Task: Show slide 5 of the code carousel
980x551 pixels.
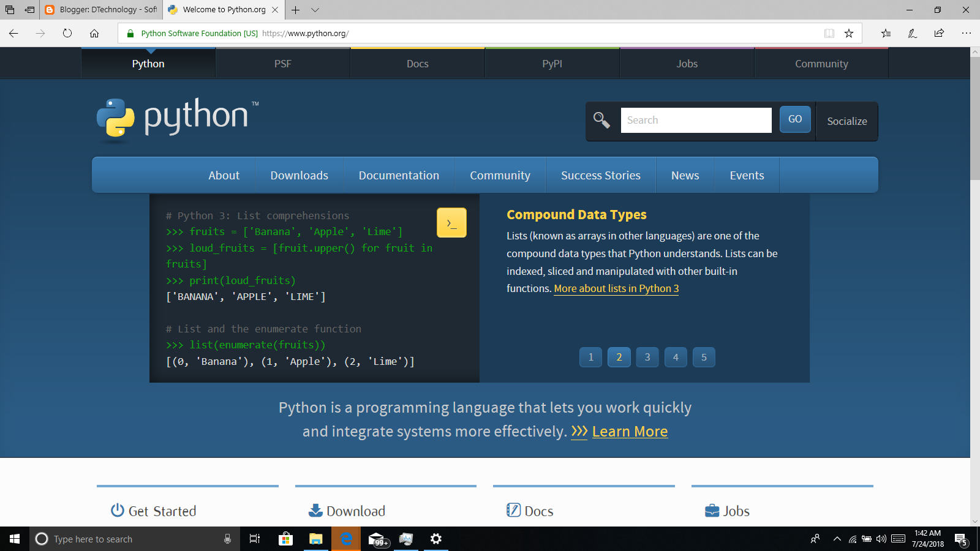Action: 704,357
